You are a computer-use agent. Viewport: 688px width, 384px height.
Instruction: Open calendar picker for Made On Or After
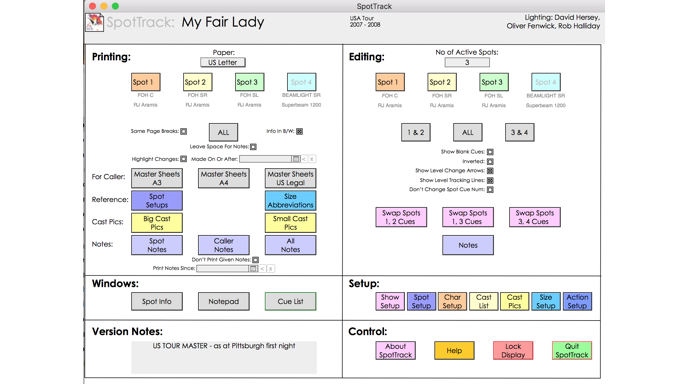[x=296, y=159]
